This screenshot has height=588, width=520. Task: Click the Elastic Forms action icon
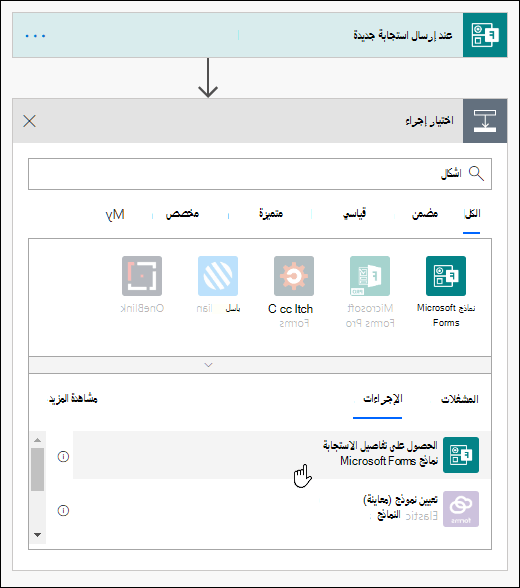click(x=461, y=509)
